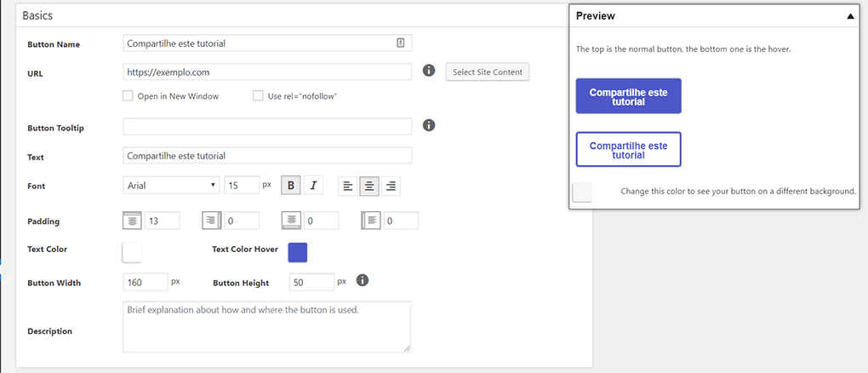Click the Padding label

click(43, 221)
